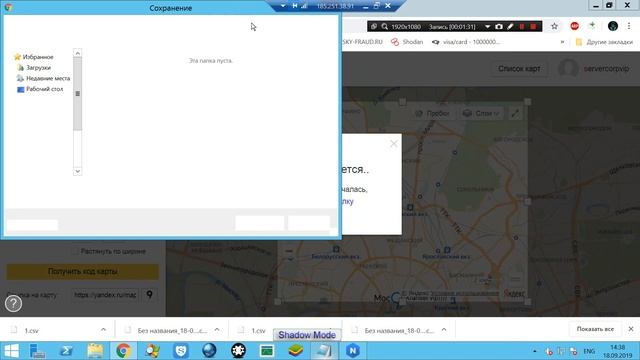Click the Список карт button

[519, 69]
